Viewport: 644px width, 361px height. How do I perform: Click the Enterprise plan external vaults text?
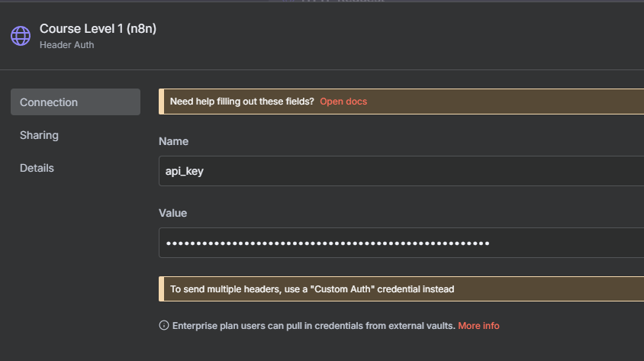[x=314, y=326]
